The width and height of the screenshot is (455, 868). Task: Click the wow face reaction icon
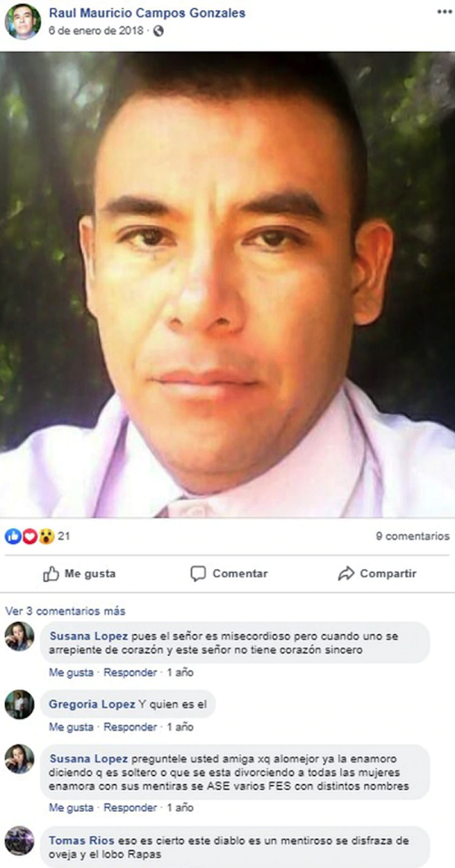tap(45, 536)
